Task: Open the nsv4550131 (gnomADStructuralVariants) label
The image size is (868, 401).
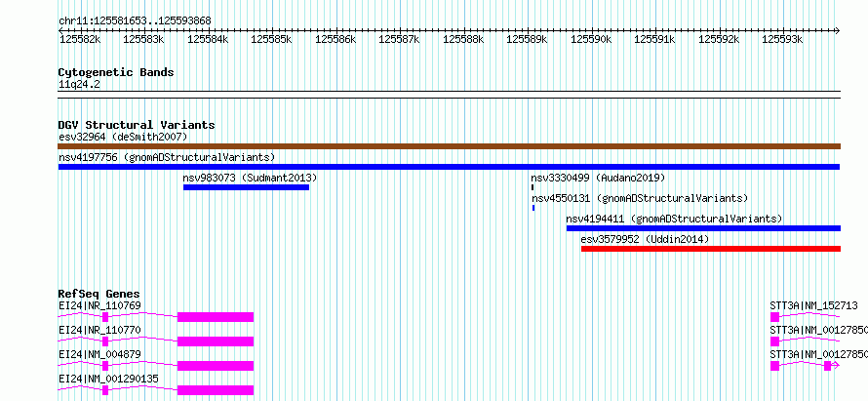Action: pos(640,198)
